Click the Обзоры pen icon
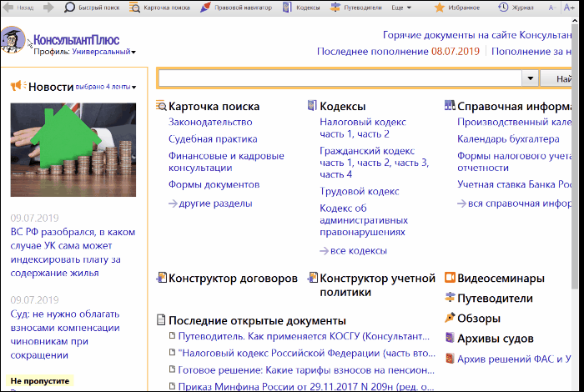 coord(450,318)
